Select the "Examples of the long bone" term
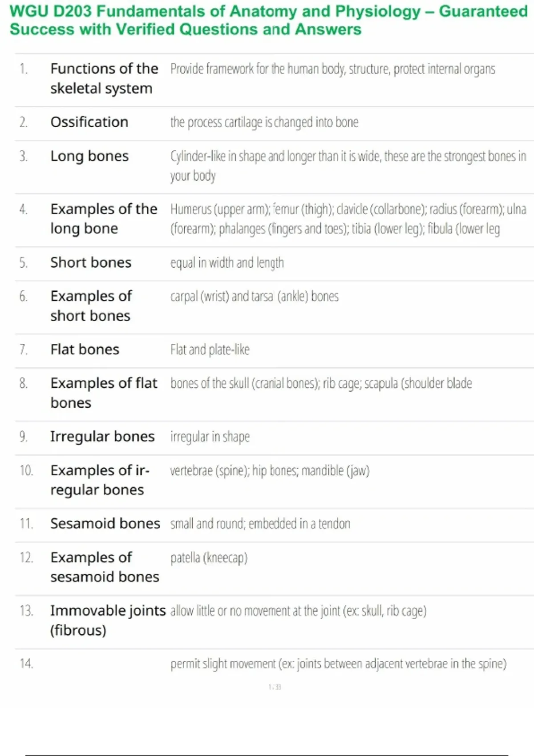 (104, 219)
